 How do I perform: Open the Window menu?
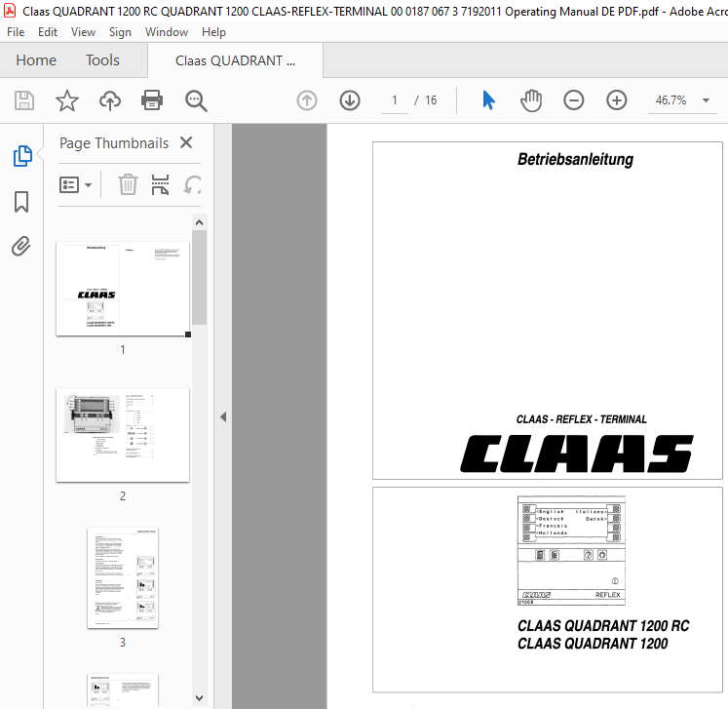pos(167,32)
